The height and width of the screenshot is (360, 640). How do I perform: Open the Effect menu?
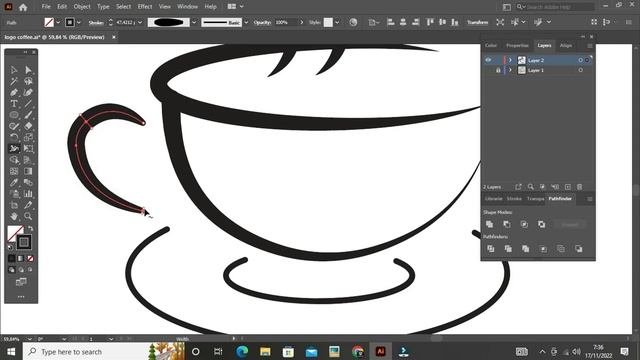point(144,7)
